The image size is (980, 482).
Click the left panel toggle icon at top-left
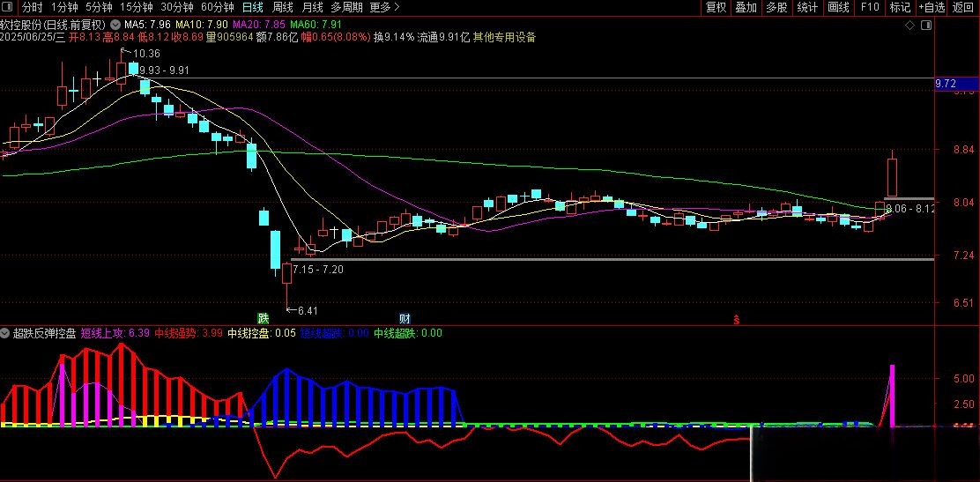[x=9, y=7]
